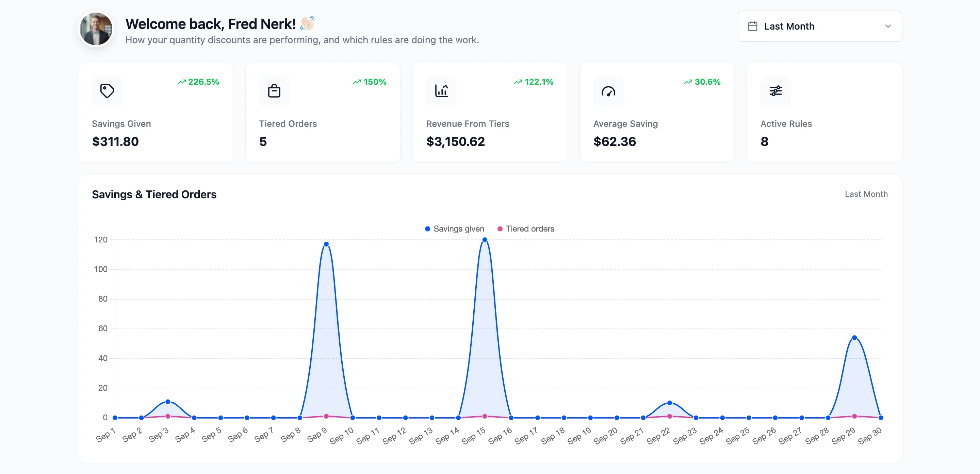
Task: Click the $62.36 Average Saving value
Action: pyautogui.click(x=615, y=141)
